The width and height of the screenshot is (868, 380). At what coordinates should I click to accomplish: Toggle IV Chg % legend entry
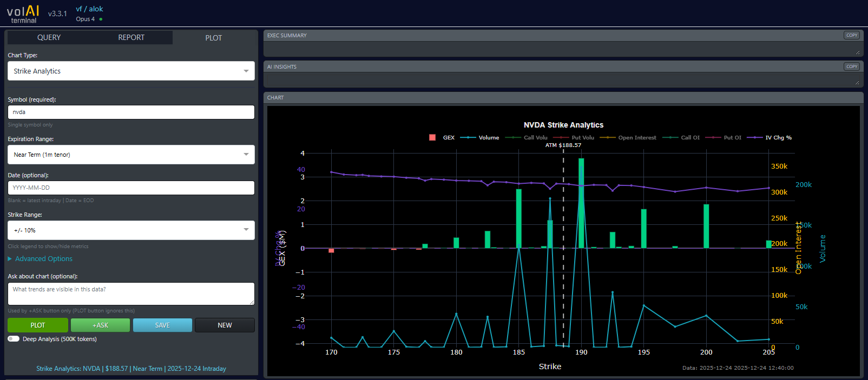pos(769,137)
